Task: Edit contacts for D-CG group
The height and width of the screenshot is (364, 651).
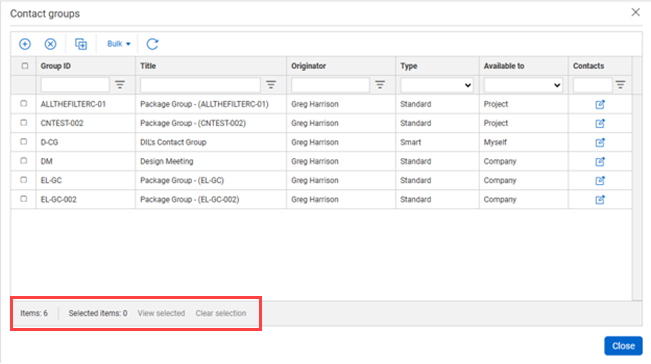Action: coord(600,142)
